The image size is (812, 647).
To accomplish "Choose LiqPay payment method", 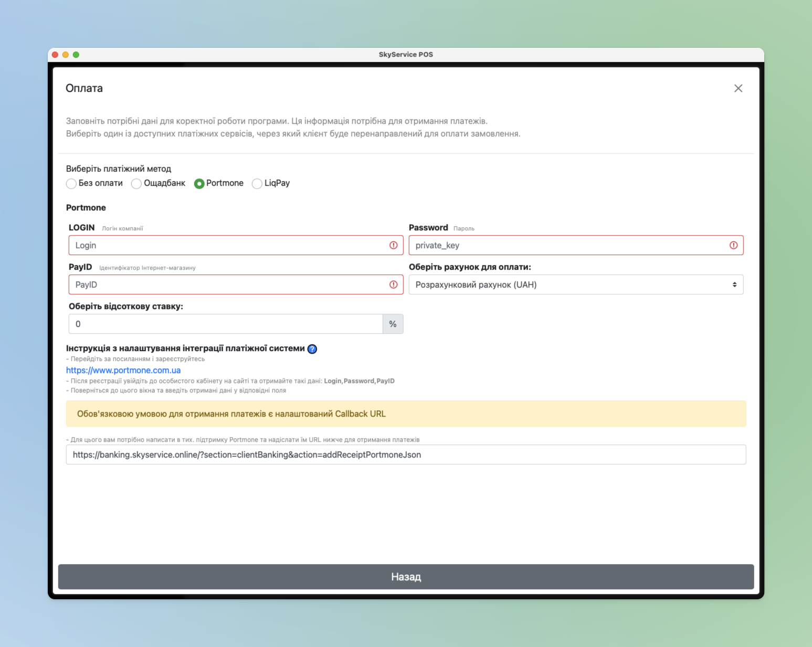I will point(257,184).
